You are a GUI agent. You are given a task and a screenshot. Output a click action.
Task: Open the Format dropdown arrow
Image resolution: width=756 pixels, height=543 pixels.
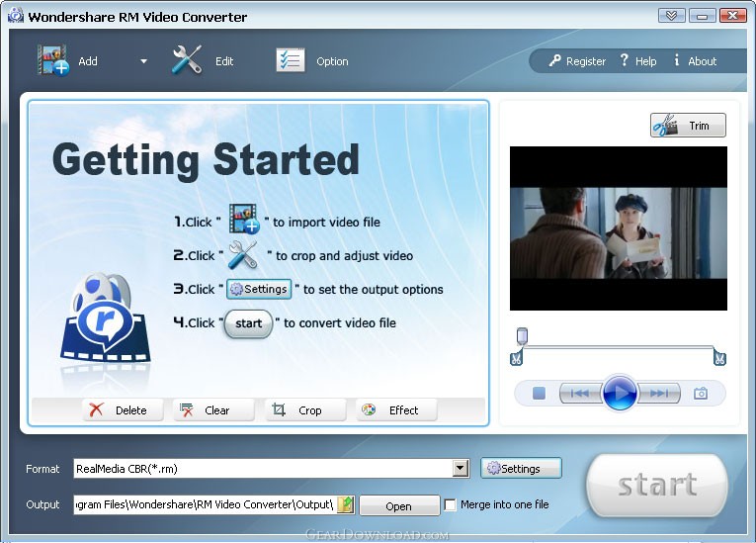(x=461, y=468)
